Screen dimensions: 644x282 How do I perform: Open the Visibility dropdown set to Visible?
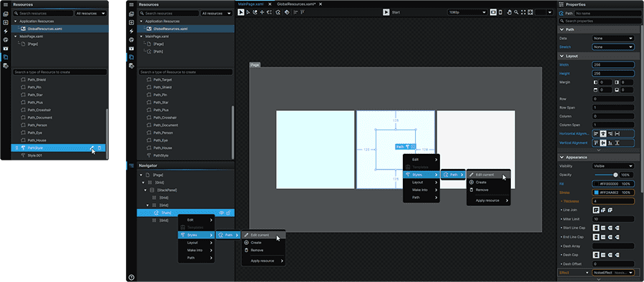[613, 166]
